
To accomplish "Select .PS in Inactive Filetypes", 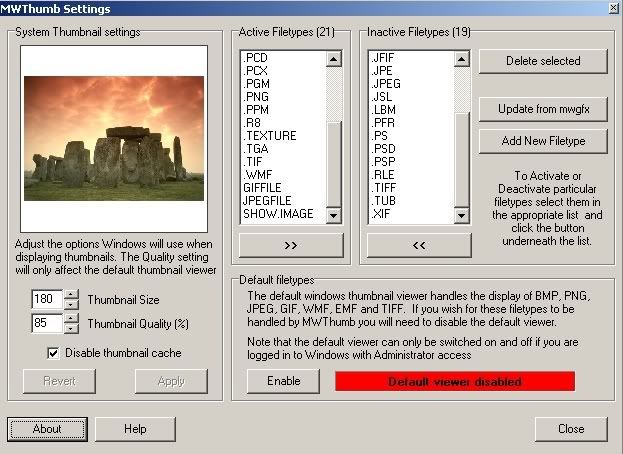I will (x=411, y=136).
